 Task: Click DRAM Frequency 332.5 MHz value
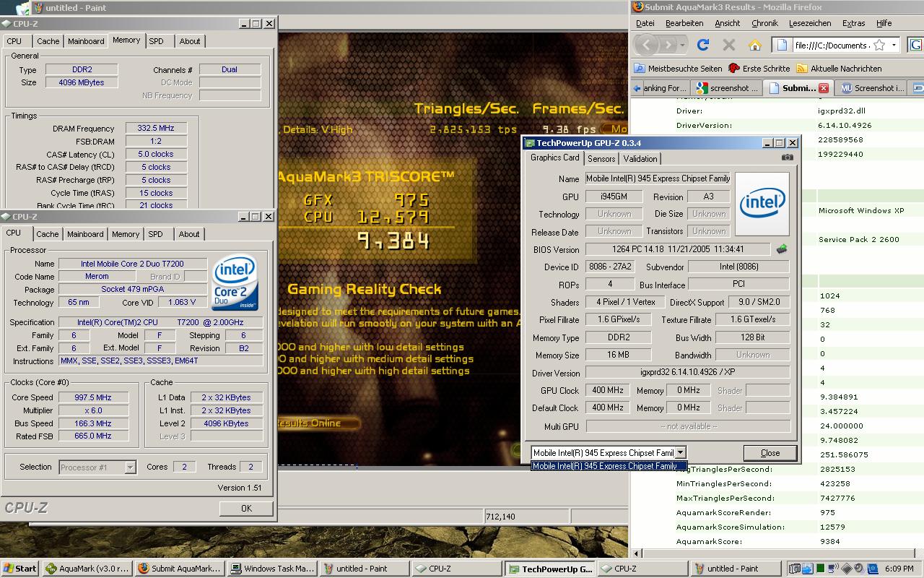pyautogui.click(x=157, y=128)
